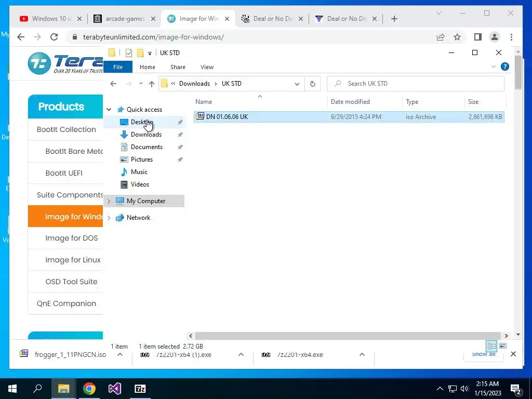This screenshot has height=399, width=532.
Task: Select DN 01.06.06 UK iso file
Action: pos(349,117)
